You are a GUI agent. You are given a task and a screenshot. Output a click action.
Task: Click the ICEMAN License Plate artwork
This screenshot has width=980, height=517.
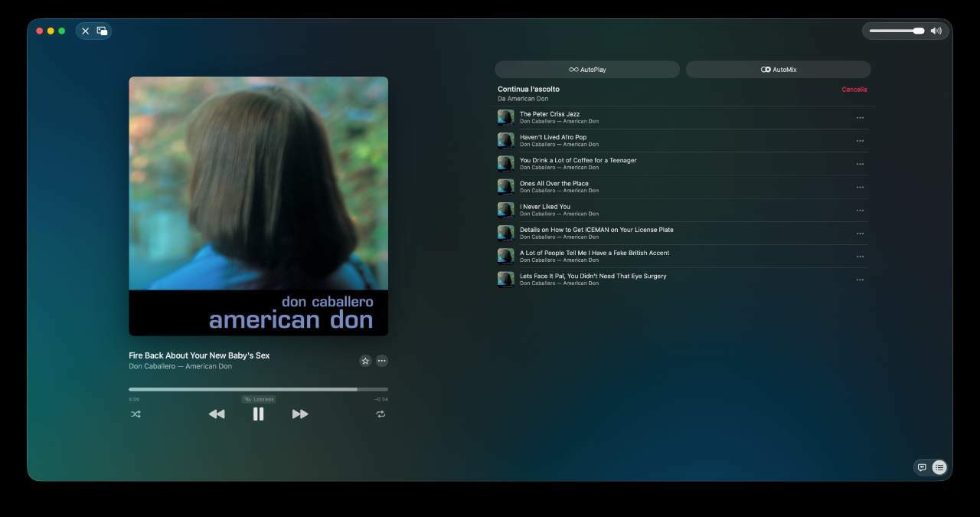505,233
